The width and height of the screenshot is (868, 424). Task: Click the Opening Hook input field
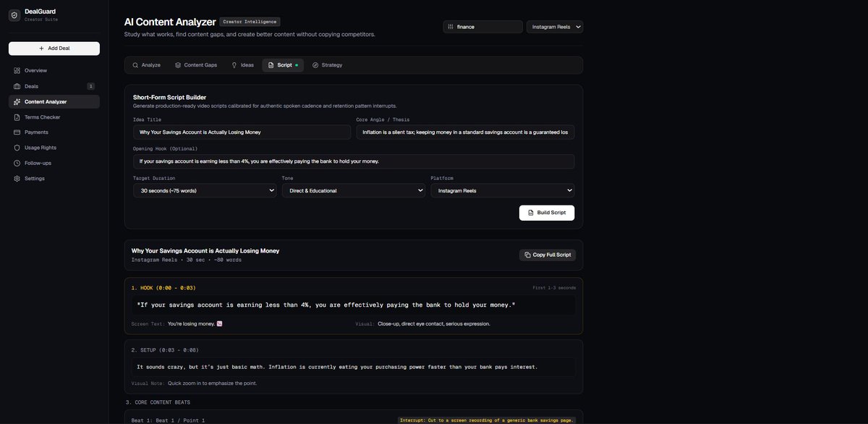(x=354, y=161)
